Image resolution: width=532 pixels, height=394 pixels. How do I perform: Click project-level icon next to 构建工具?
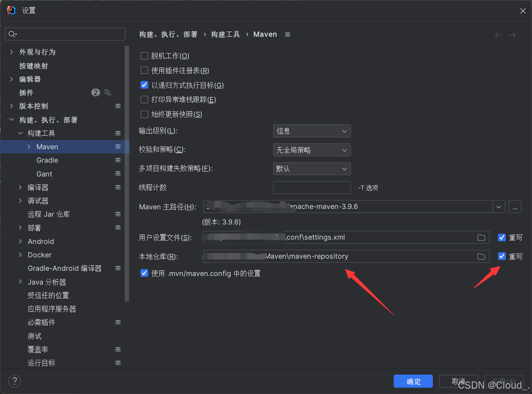coord(118,133)
